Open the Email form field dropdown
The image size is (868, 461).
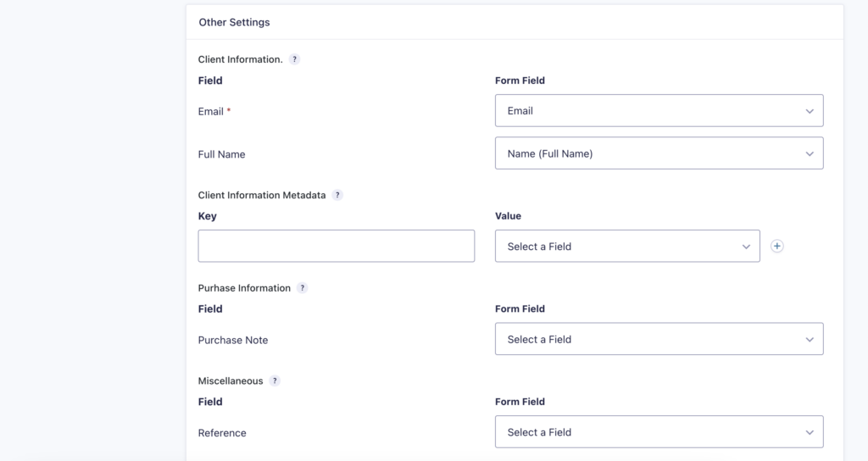click(659, 111)
